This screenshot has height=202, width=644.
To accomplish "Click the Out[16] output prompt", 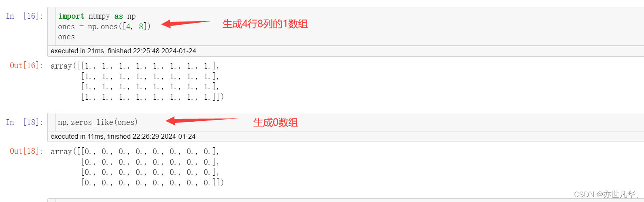I will click(26, 65).
